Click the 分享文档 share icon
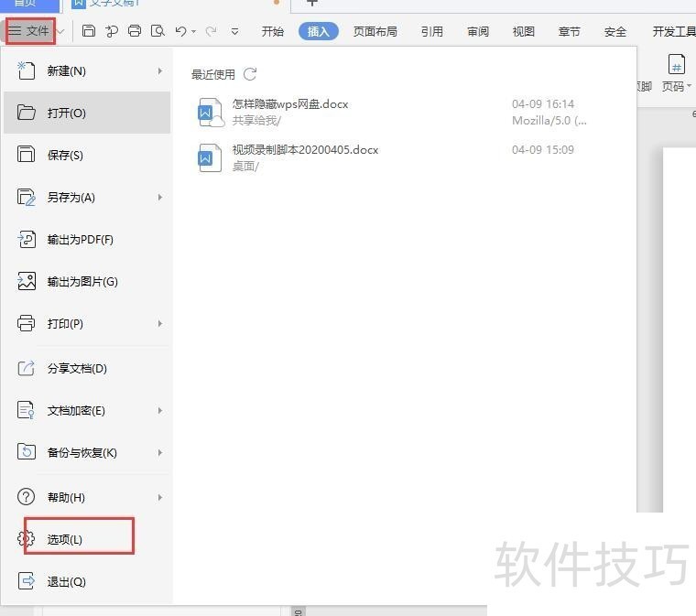Screen dimensions: 696x616 coord(26,368)
